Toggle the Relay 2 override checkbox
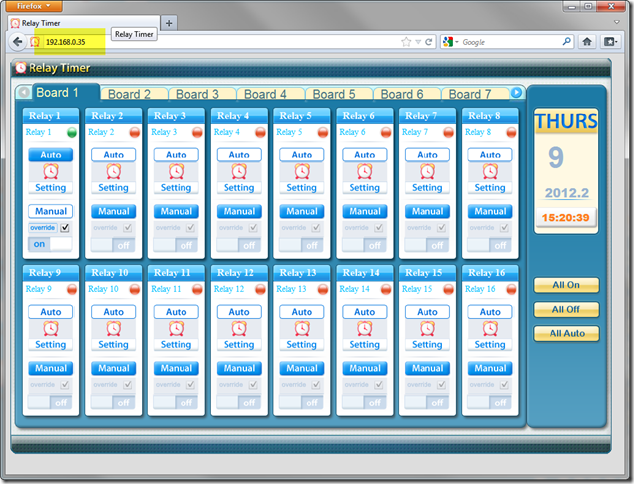 pos(127,228)
